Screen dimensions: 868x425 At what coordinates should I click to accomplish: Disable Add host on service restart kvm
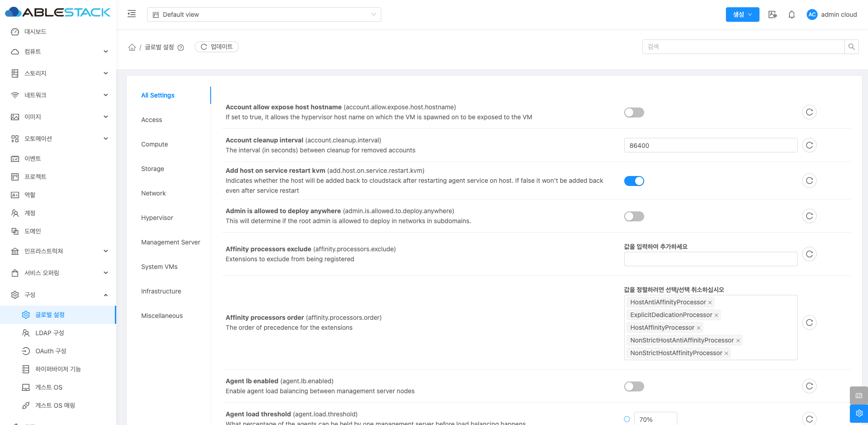634,181
